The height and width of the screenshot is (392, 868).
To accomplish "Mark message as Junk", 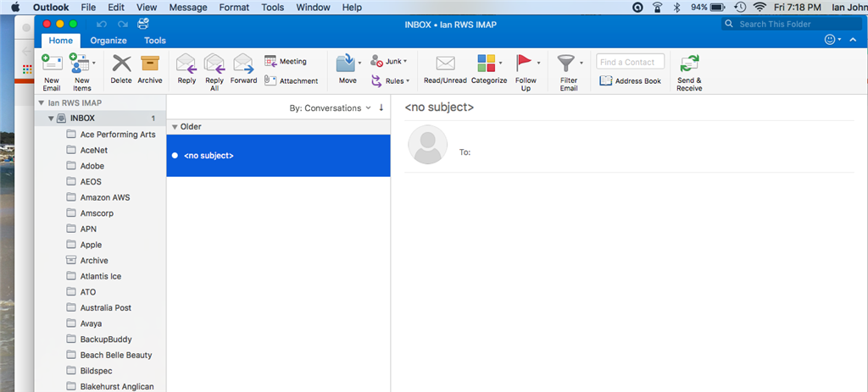I will click(x=388, y=61).
